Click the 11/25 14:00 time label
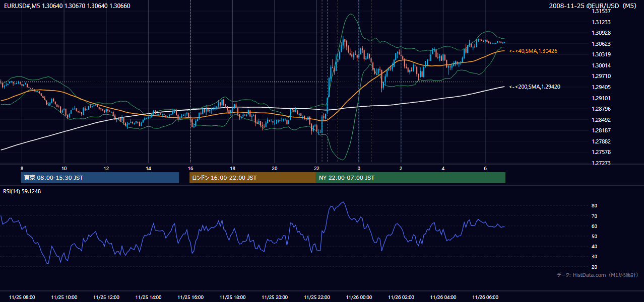644x302 pixels. (x=148, y=297)
